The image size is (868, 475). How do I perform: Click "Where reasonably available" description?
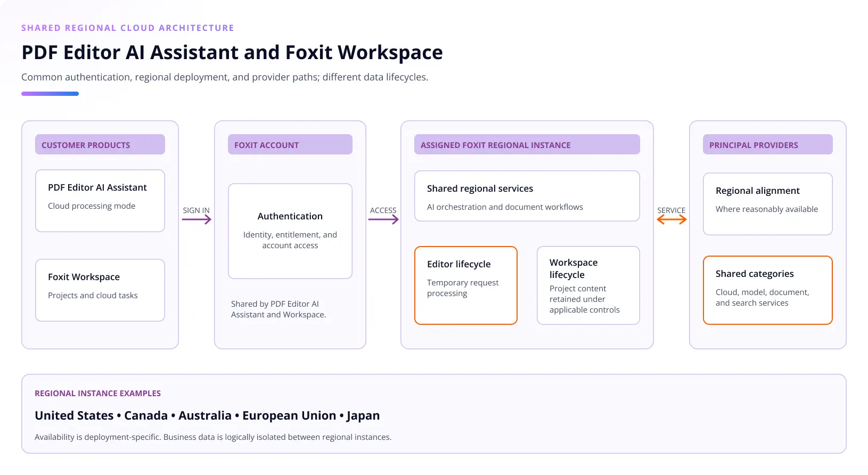(x=767, y=209)
